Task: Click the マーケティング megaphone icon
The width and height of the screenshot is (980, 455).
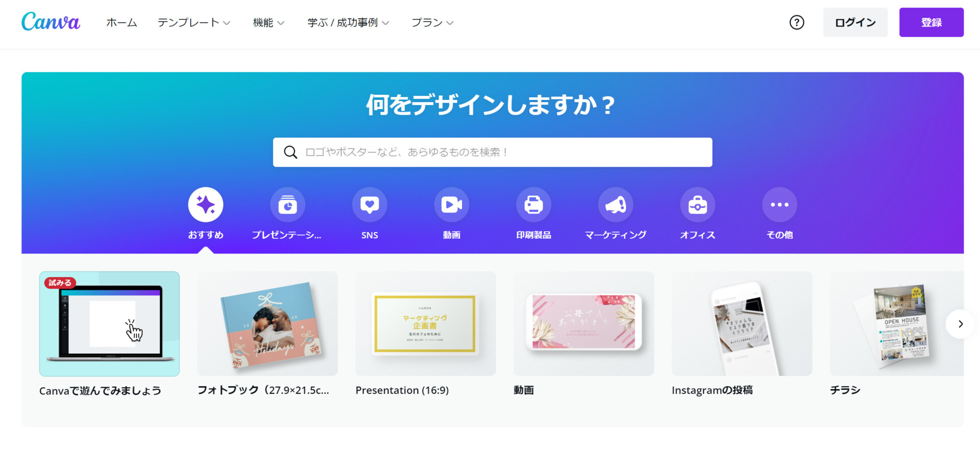Action: point(616,205)
